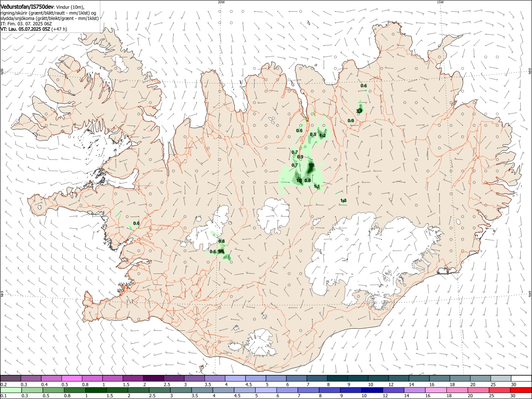Click the 1.3 precipitation value on the map
The width and height of the screenshot is (532, 399).
343,201
